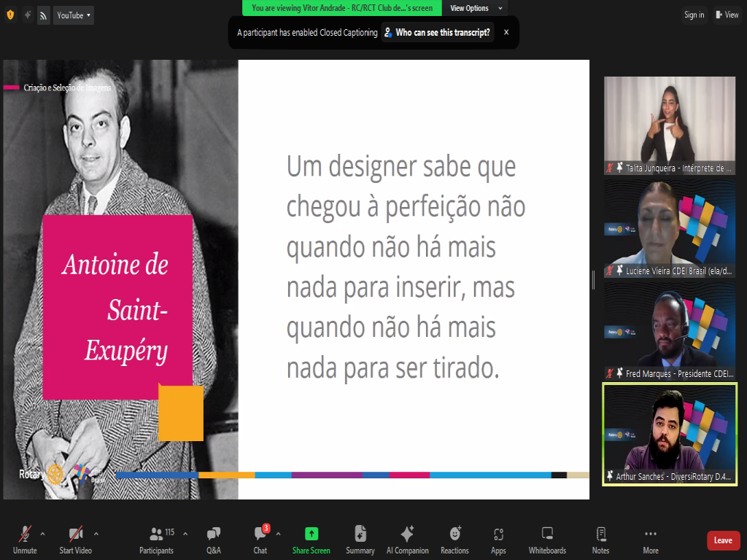Open the Reactions menu
This screenshot has width=747, height=560.
tap(454, 540)
